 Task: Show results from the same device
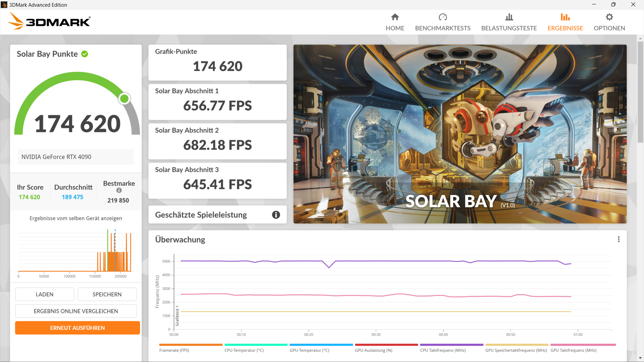click(76, 218)
